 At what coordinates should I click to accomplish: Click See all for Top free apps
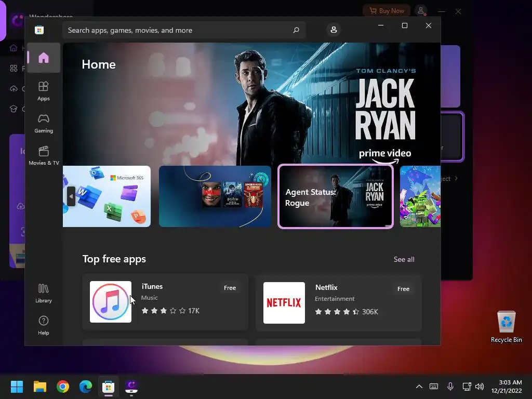(404, 259)
